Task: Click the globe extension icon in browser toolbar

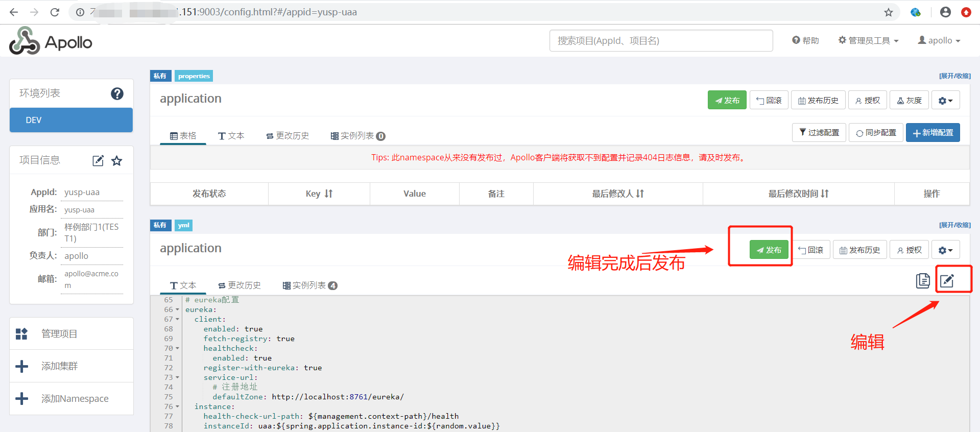Action: tap(916, 12)
